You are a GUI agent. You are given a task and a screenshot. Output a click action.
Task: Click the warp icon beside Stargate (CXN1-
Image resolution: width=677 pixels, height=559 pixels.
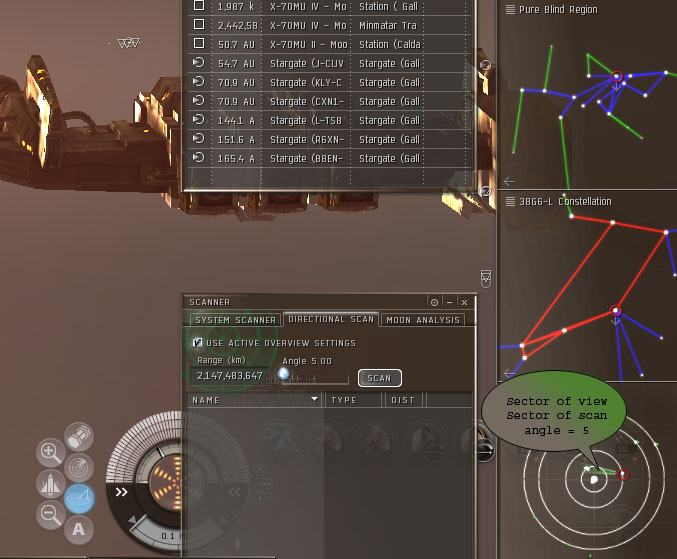point(199,101)
